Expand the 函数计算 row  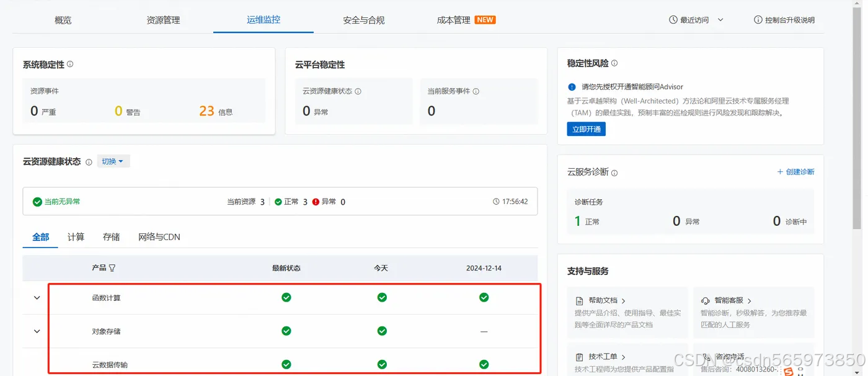pyautogui.click(x=35, y=297)
